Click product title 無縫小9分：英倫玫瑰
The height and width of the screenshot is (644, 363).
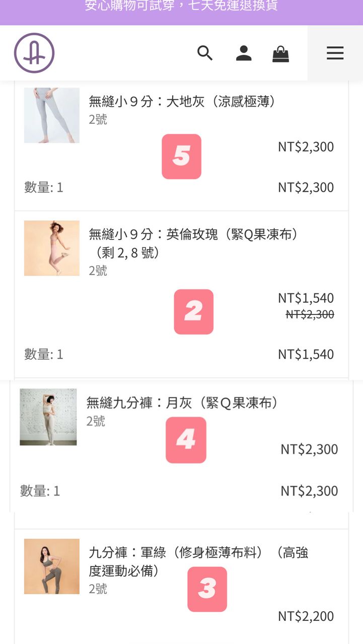(x=194, y=234)
